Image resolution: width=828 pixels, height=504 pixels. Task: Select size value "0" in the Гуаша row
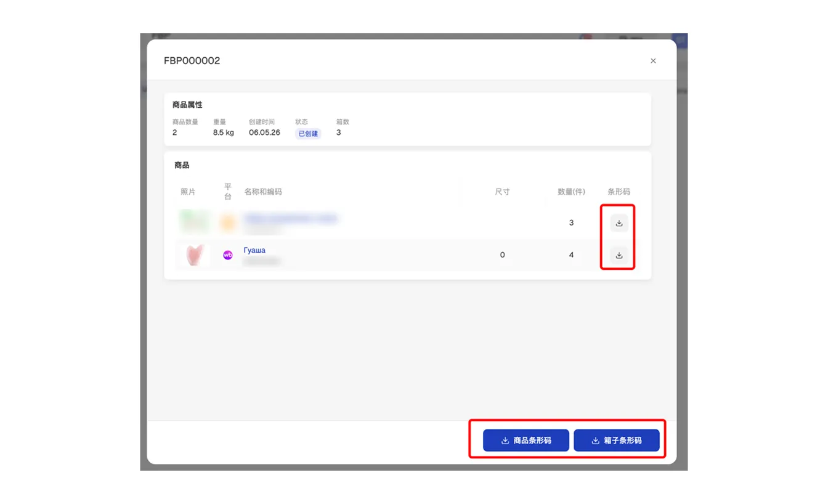pos(503,255)
